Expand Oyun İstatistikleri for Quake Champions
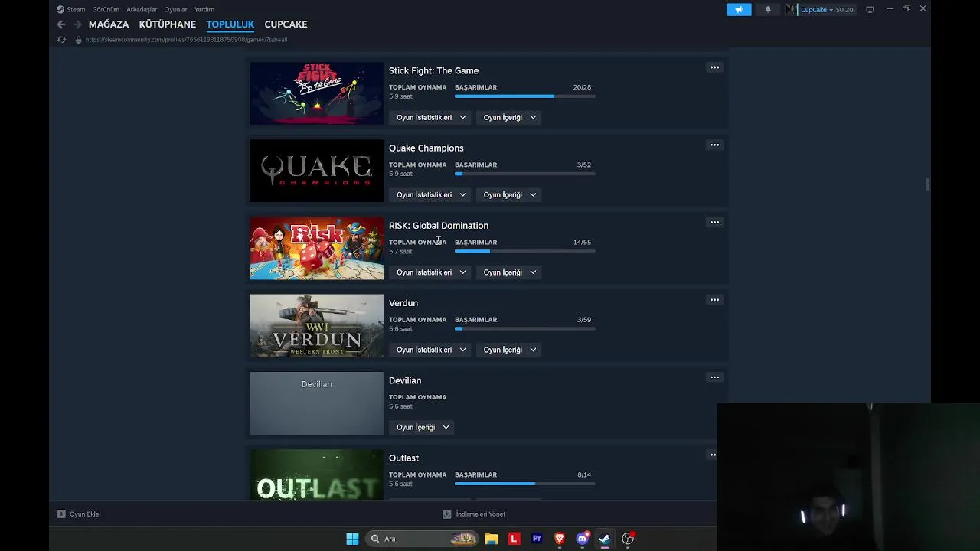Image resolution: width=980 pixels, height=551 pixels. 431,195
